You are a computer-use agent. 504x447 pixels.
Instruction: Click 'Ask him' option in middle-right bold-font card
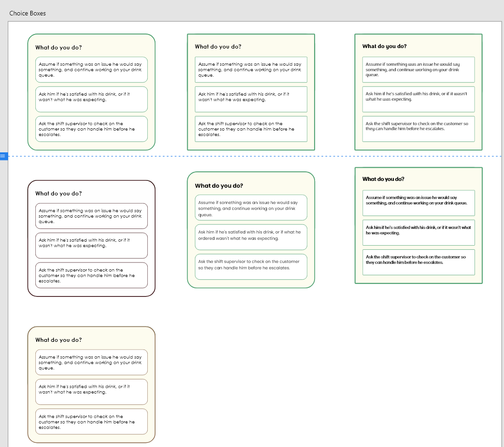418,233
